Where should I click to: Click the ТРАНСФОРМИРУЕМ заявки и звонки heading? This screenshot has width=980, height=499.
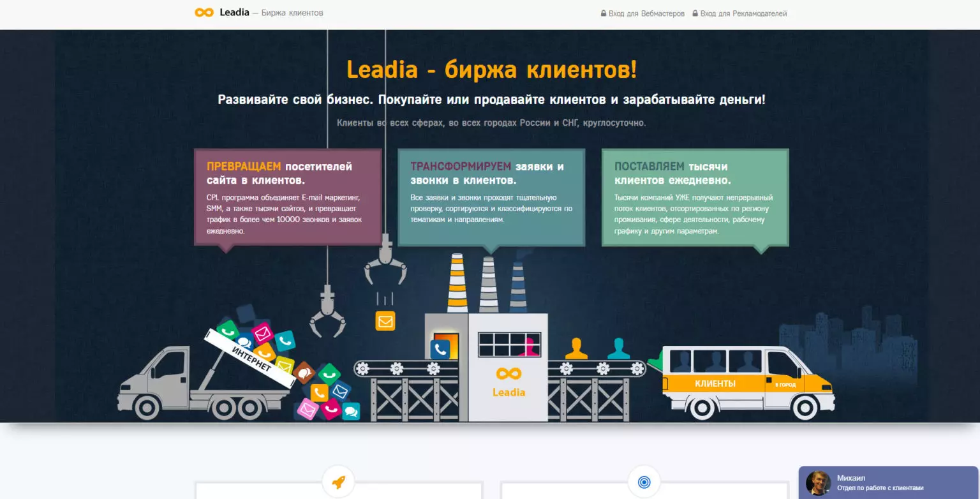[x=487, y=173]
